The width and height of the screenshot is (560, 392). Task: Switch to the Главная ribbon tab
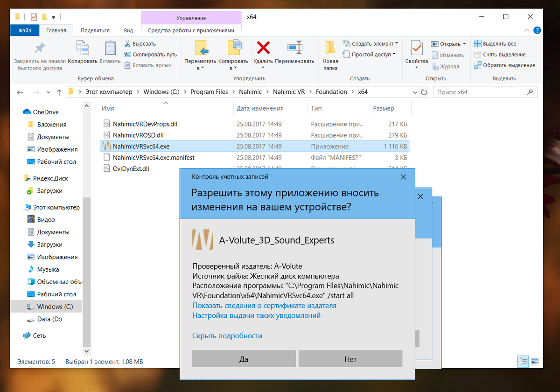pyautogui.click(x=56, y=30)
